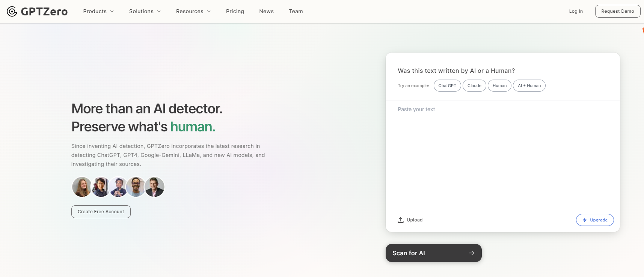
Task: Click the Upload label
Action: click(x=415, y=220)
